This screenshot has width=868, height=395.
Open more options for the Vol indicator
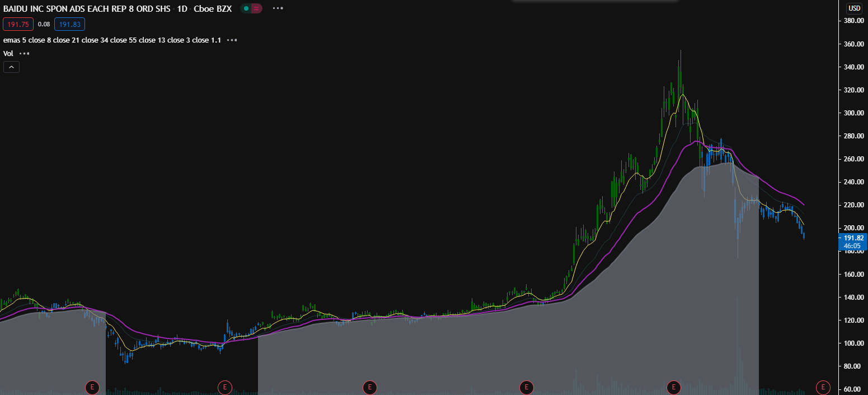(x=24, y=54)
